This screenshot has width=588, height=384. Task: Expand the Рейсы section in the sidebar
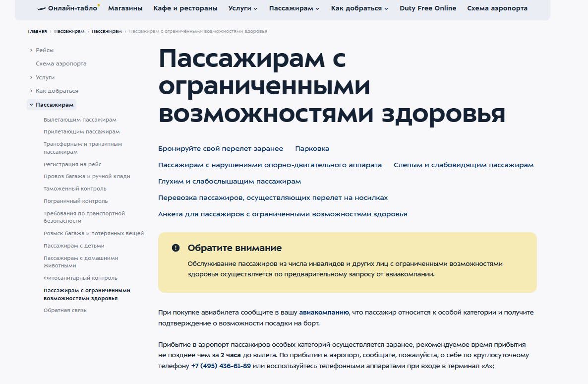coord(44,50)
